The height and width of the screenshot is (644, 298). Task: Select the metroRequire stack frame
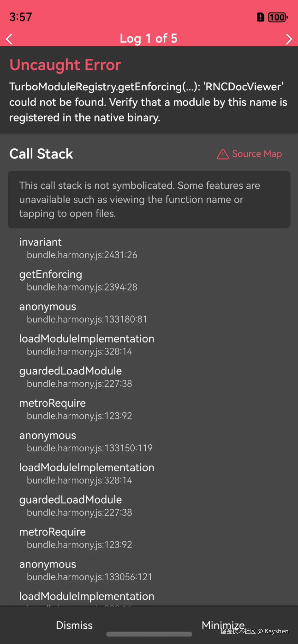click(x=53, y=403)
